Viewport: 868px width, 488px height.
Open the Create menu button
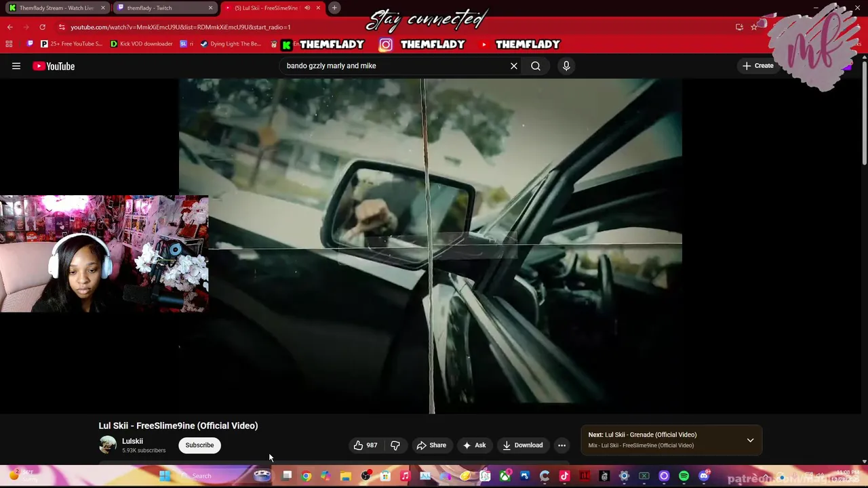point(758,66)
